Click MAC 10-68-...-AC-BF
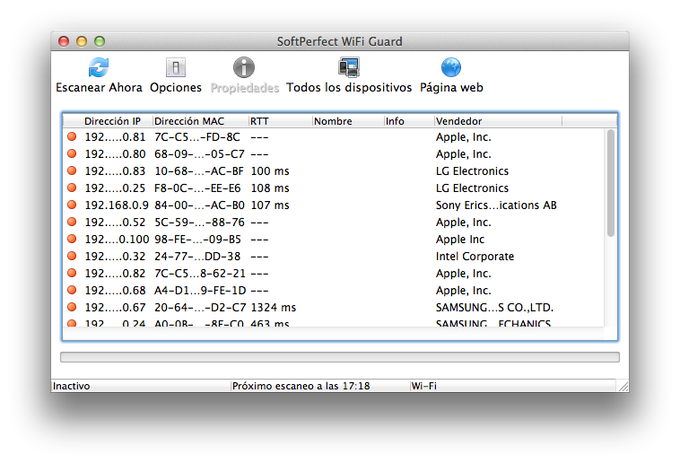The height and width of the screenshot is (463, 680). pyautogui.click(x=199, y=171)
